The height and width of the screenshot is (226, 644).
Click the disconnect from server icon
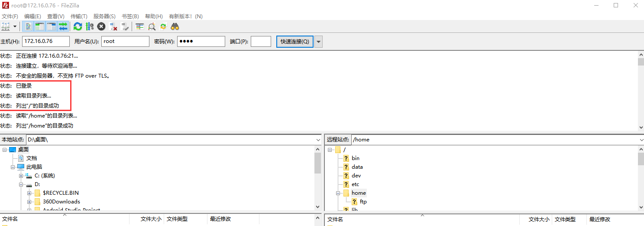[113, 26]
